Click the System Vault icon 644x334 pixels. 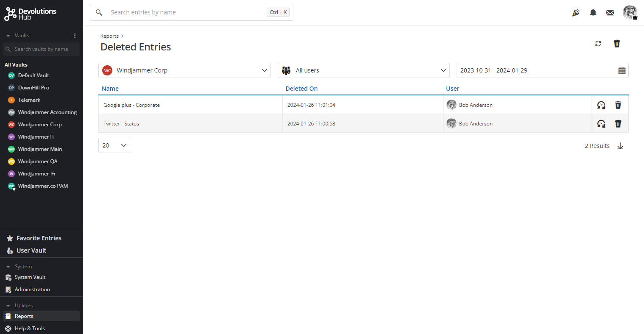point(8,277)
